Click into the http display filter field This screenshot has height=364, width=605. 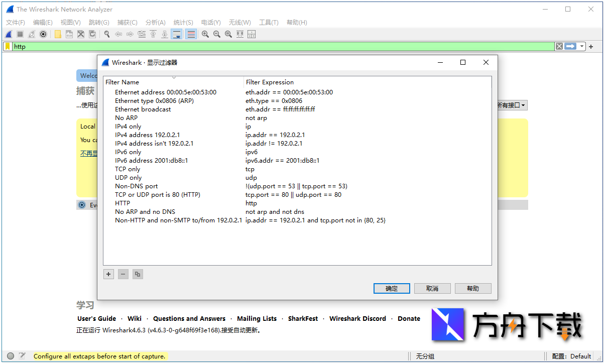pyautogui.click(x=281, y=46)
